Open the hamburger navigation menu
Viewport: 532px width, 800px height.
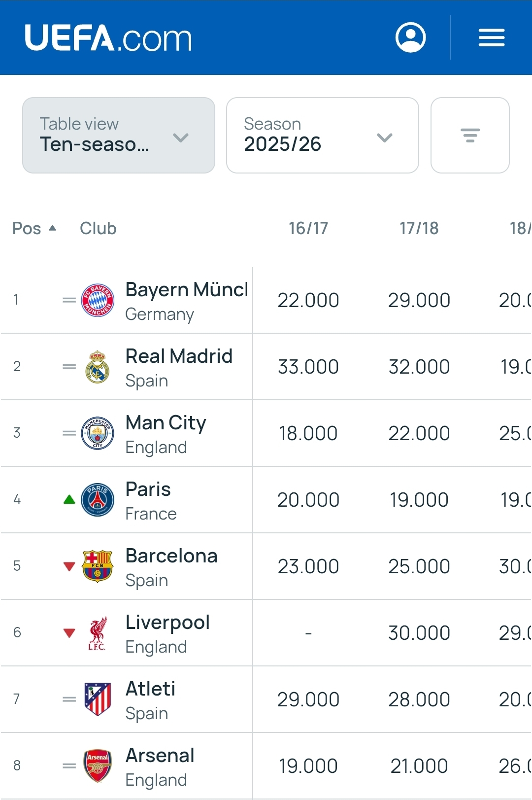(491, 37)
